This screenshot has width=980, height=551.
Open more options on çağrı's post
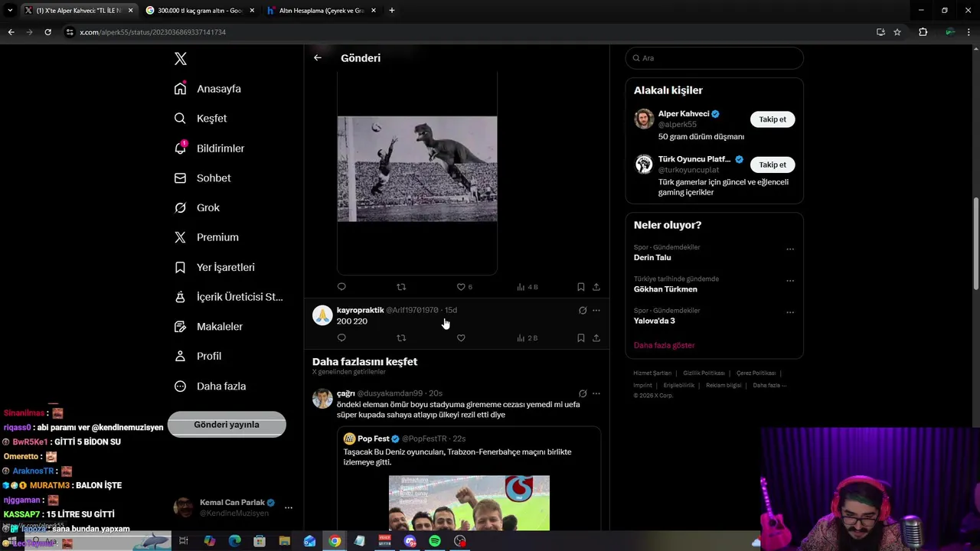coord(596,393)
